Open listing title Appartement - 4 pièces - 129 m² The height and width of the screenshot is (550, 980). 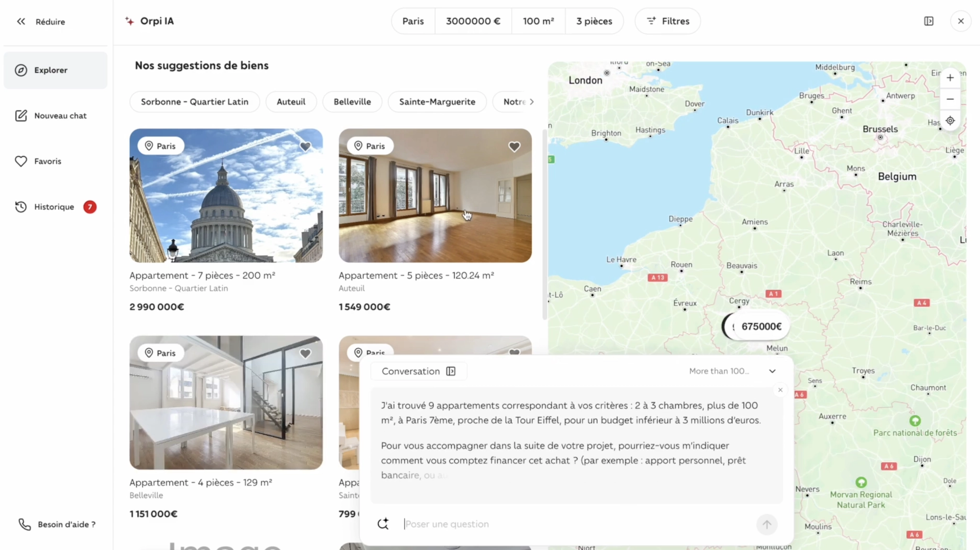[200, 483]
